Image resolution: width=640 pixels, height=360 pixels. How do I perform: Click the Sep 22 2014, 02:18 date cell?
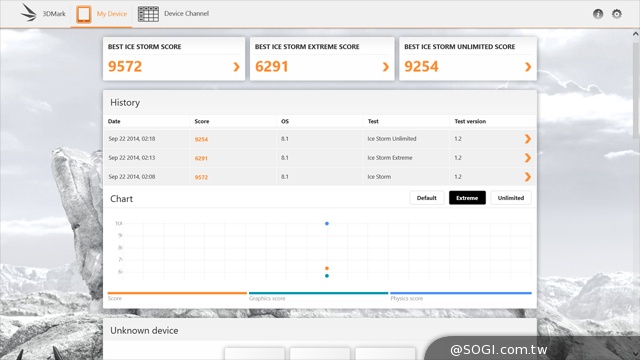point(132,139)
